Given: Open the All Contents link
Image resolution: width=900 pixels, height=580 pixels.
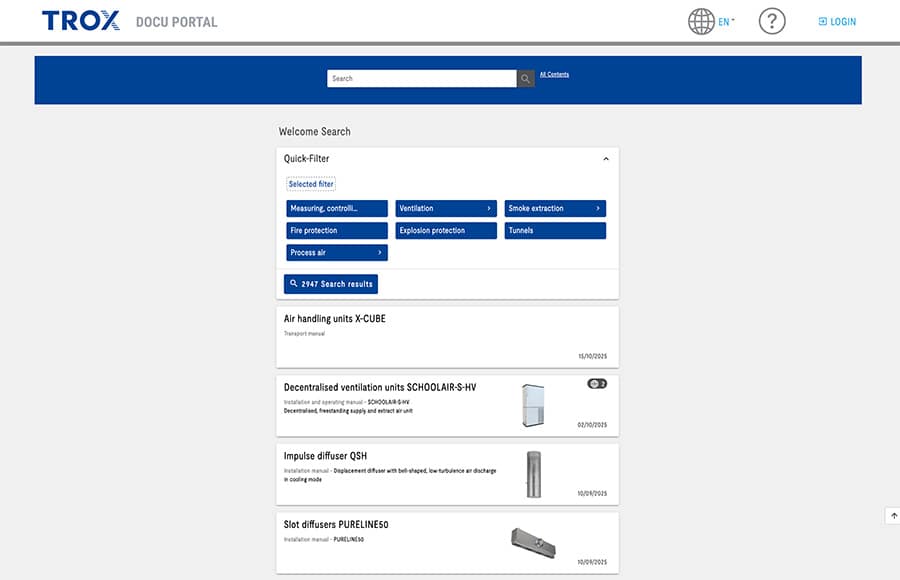Looking at the screenshot, I should pos(554,74).
